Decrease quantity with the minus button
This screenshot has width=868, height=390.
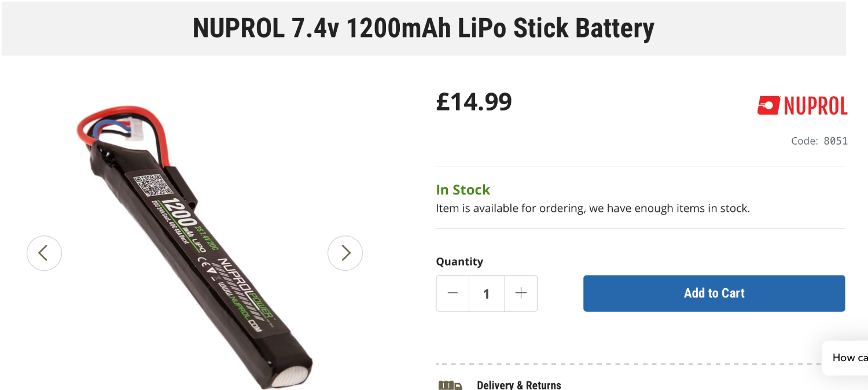(453, 293)
